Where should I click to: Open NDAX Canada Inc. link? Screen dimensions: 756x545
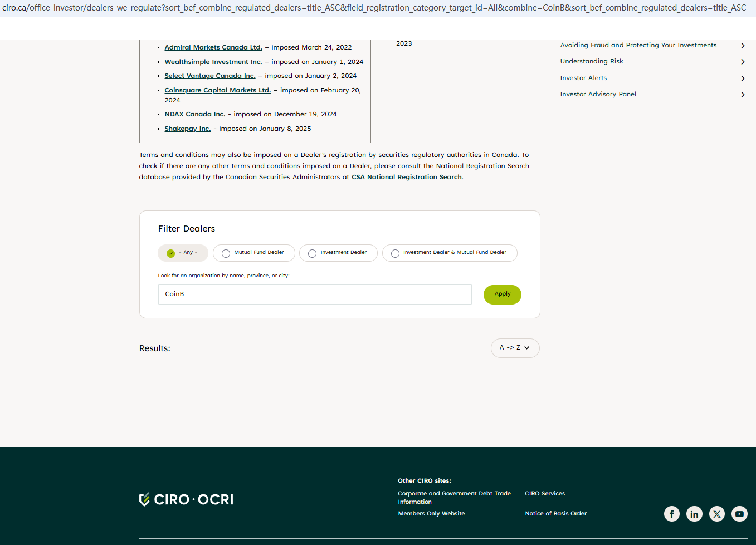195,115
